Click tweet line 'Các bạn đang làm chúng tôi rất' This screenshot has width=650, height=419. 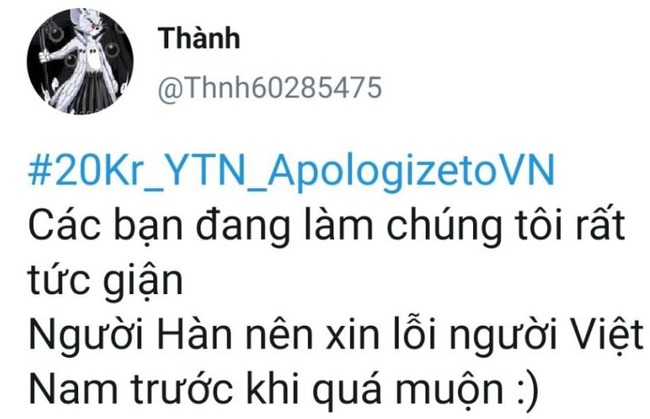click(x=327, y=228)
